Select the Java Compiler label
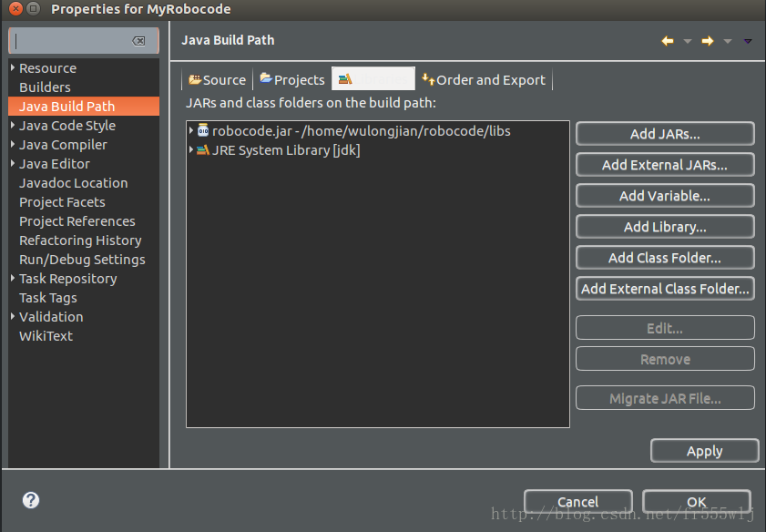 click(x=63, y=144)
